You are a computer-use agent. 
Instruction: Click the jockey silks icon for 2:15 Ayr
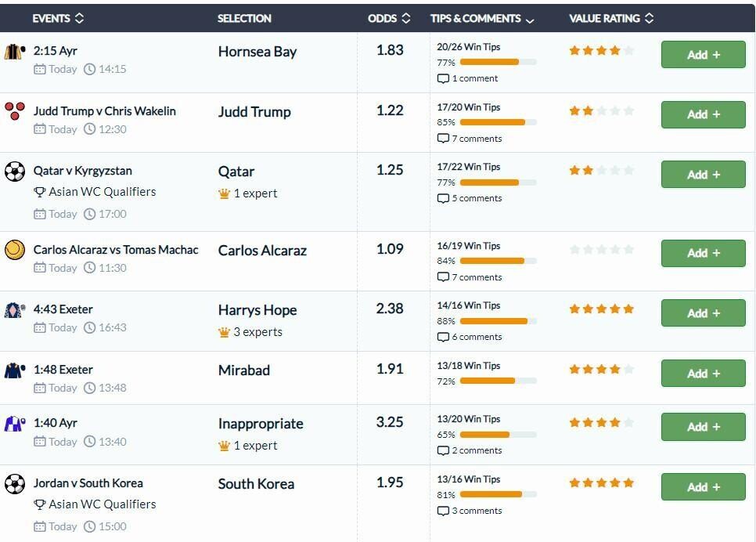[x=14, y=51]
